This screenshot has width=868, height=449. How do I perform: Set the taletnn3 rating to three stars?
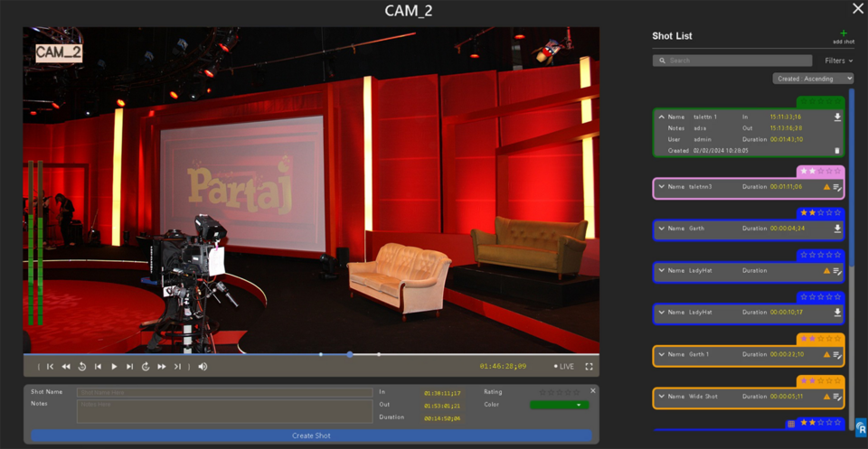pyautogui.click(x=821, y=171)
